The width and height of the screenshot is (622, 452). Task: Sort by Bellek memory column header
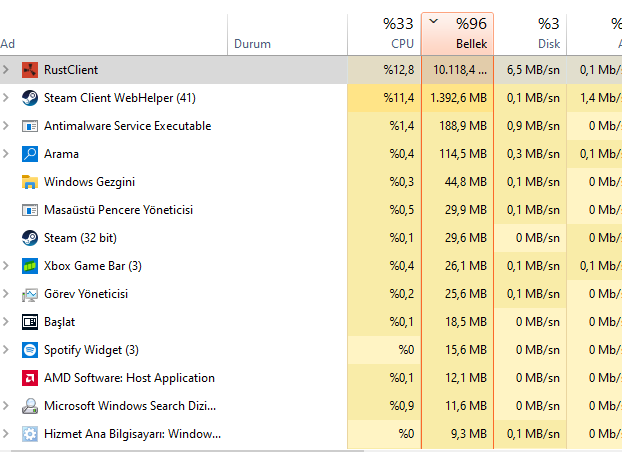(x=458, y=33)
